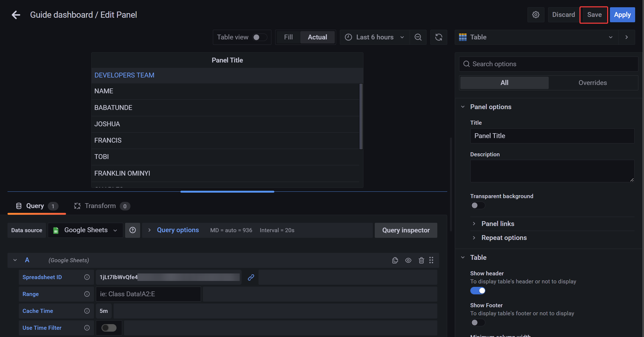
Task: Click the Save button
Action: (x=594, y=15)
